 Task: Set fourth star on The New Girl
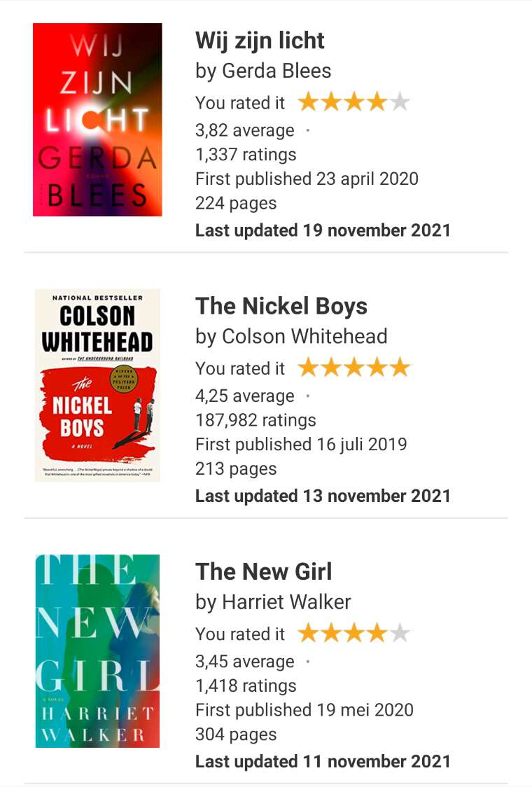click(377, 634)
